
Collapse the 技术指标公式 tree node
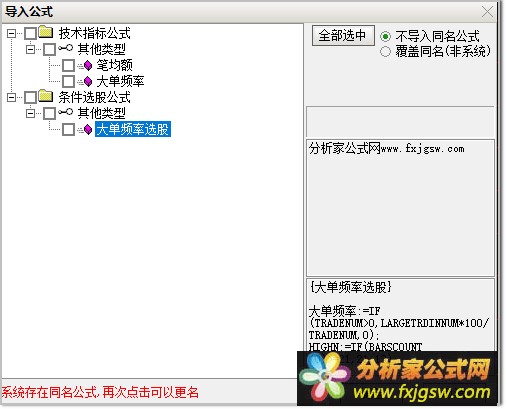pyautogui.click(x=12, y=33)
